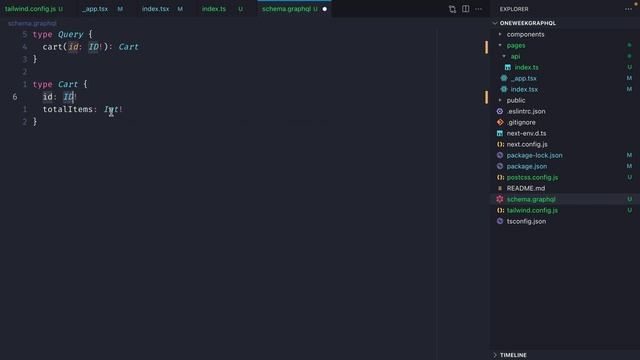
Task: Click the unsaved dot on schema.graphql tab
Action: tap(324, 9)
